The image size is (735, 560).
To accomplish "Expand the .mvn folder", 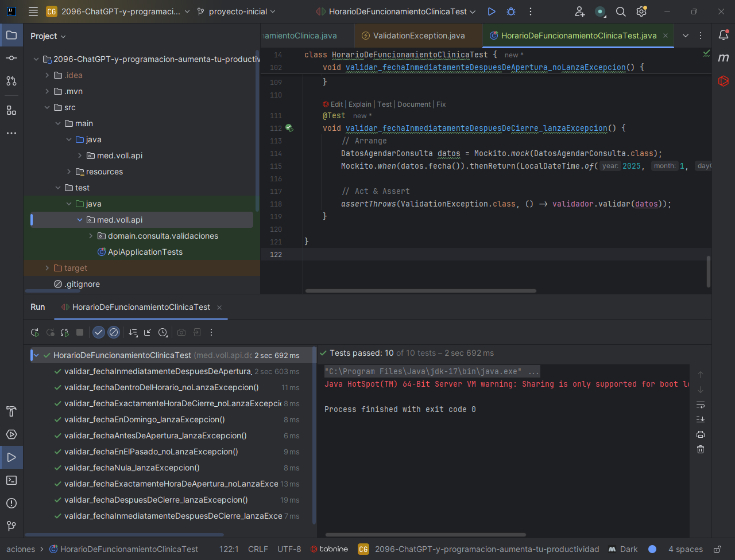I will tap(47, 91).
